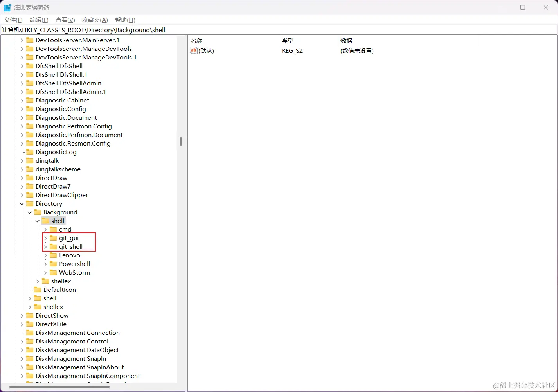Click the git_gui folder icon

click(53, 238)
